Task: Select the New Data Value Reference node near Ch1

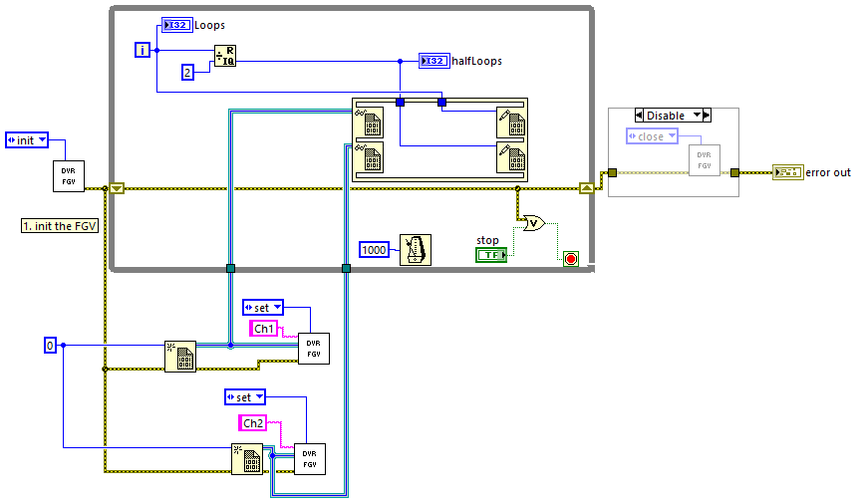Action: pos(180,357)
